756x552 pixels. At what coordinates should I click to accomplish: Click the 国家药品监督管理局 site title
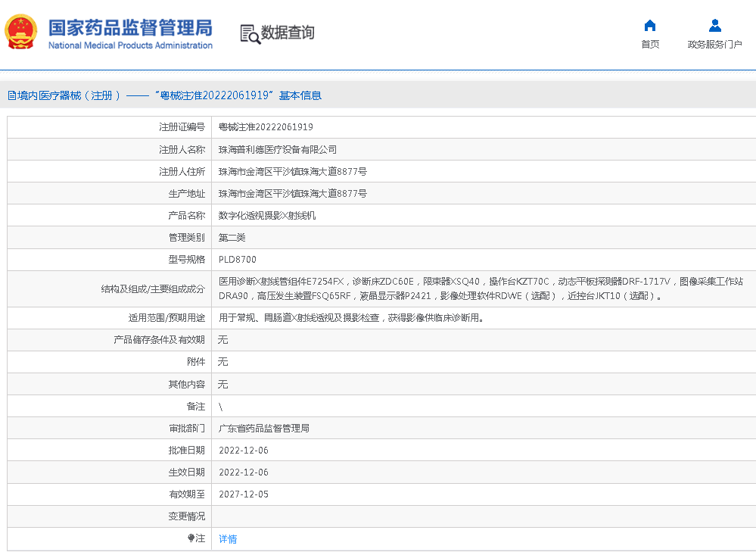point(130,27)
